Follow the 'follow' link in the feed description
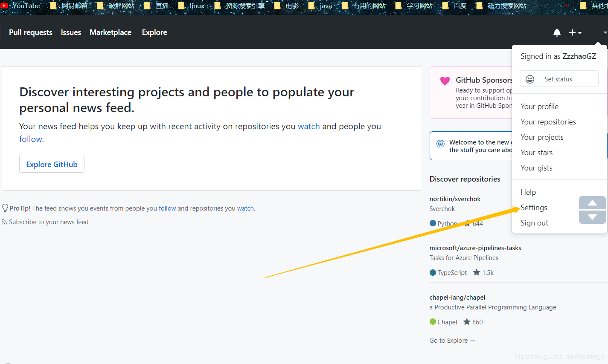This screenshot has height=364, width=608. 31,139
